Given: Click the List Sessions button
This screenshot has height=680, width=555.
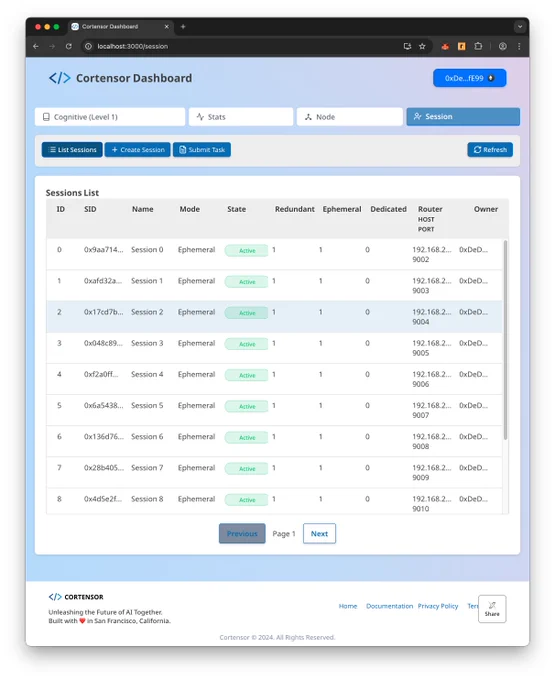Looking at the screenshot, I should point(72,150).
